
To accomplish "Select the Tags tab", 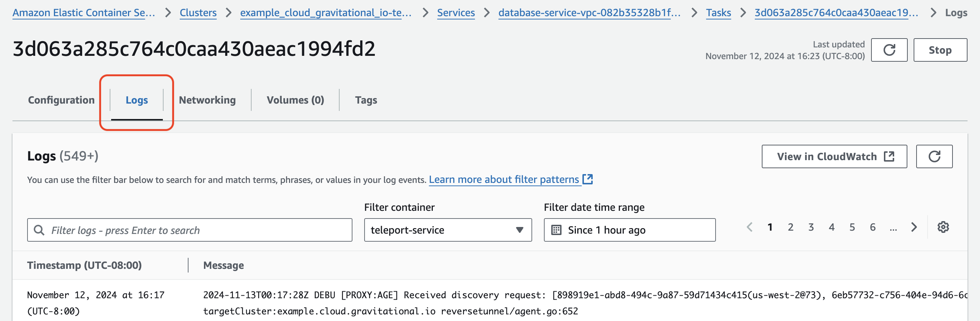I will pyautogui.click(x=366, y=100).
